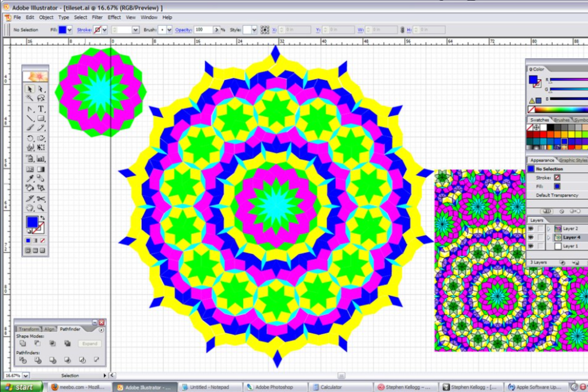Toggle the lock box for Layer 1
588x392 pixels.
pyautogui.click(x=540, y=246)
